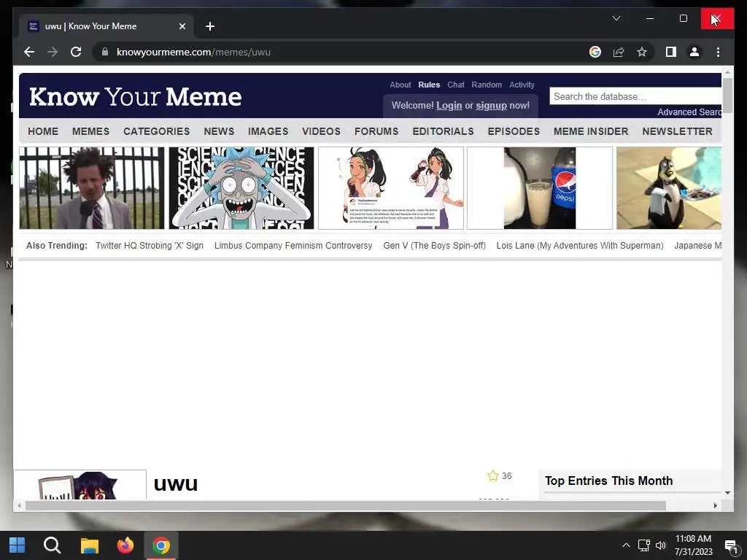Open the penguin waiter thumbnail

(x=669, y=188)
